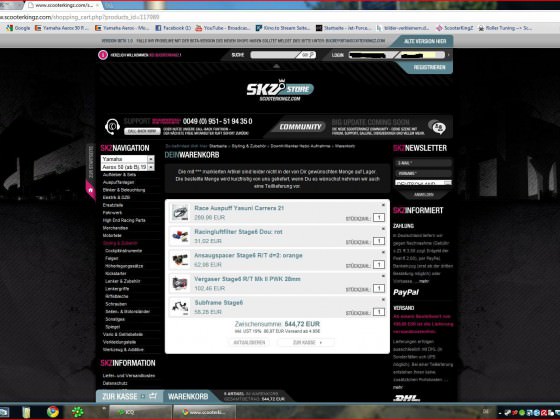
Task: Click the Registrieren button
Action: click(429, 67)
